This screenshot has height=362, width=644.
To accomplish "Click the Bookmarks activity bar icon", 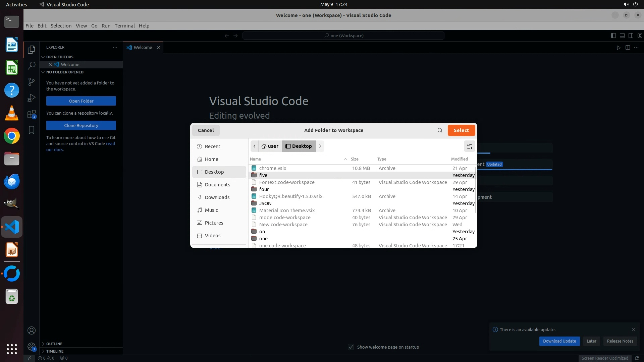I will 32,130.
